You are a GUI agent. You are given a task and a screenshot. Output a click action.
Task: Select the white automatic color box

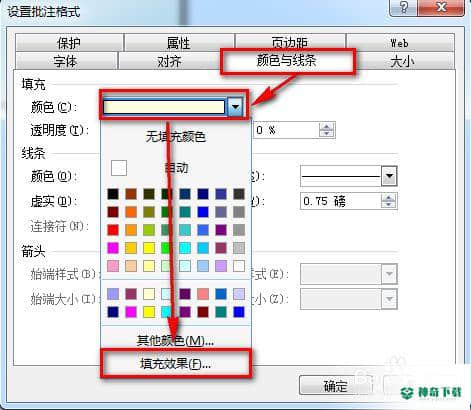[119, 168]
